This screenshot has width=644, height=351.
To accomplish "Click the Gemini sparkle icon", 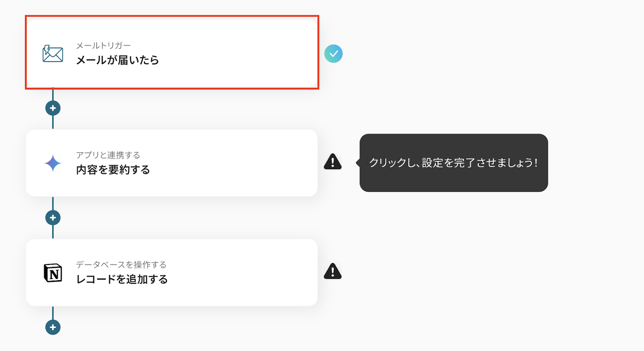I will [x=53, y=163].
